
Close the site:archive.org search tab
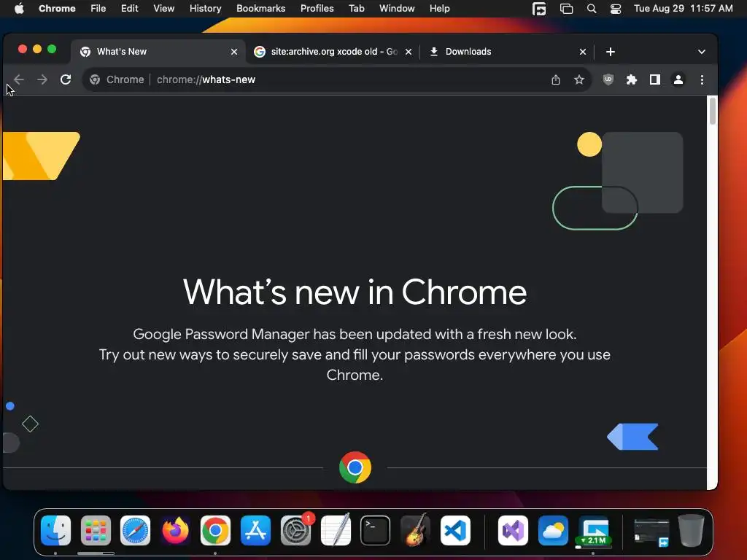tap(409, 52)
